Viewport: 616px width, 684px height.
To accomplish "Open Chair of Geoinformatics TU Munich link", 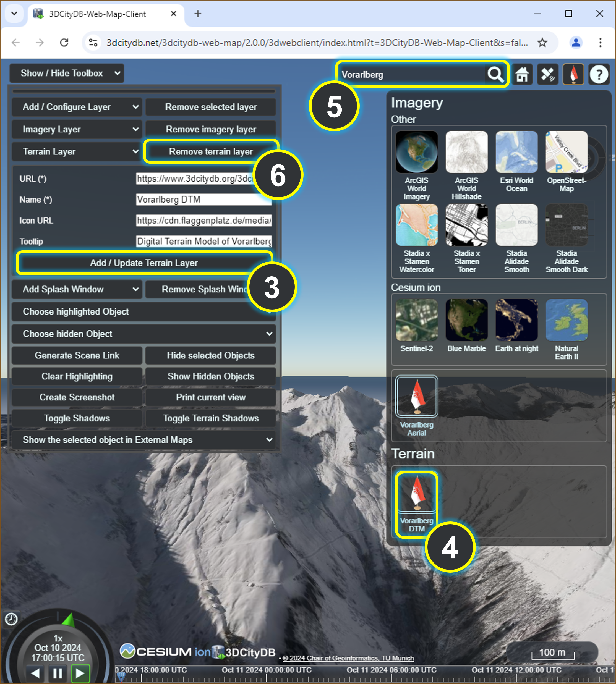I will [x=348, y=658].
